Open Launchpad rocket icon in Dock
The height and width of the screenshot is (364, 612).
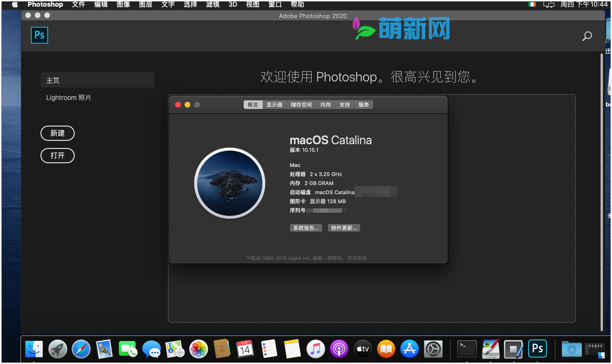[58, 349]
